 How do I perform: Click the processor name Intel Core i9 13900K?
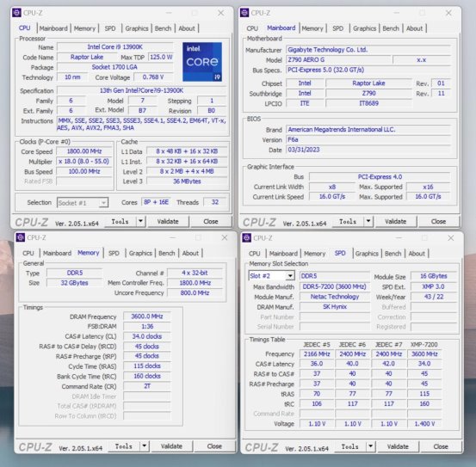pos(115,47)
